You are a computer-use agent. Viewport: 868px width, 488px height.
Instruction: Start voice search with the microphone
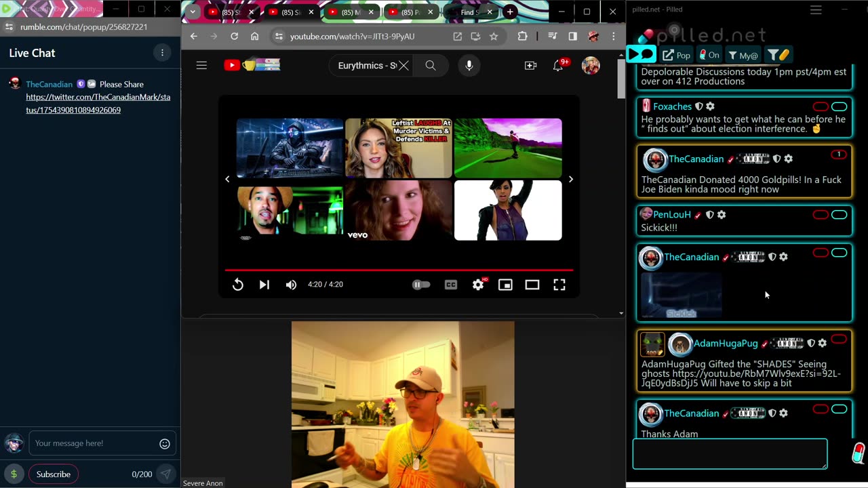coord(469,65)
